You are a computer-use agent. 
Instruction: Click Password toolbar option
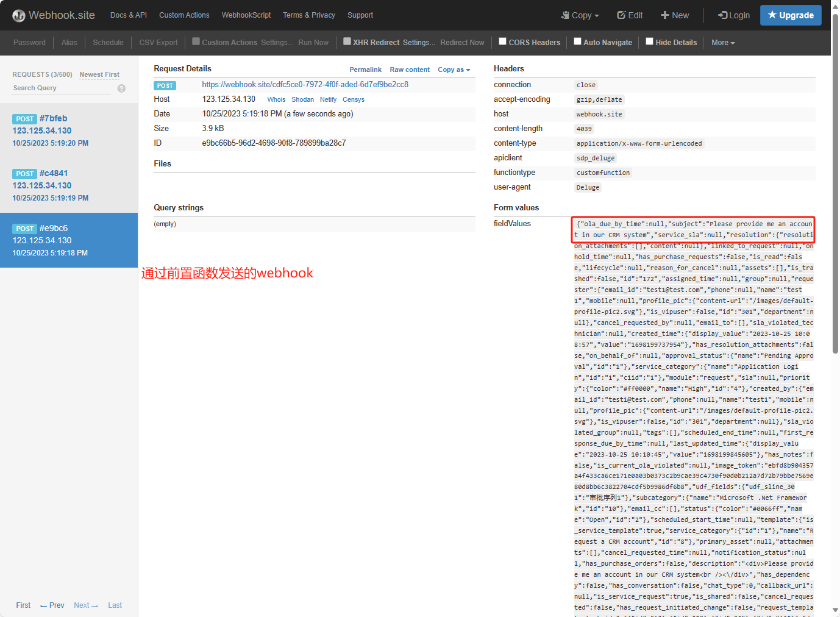pyautogui.click(x=29, y=43)
